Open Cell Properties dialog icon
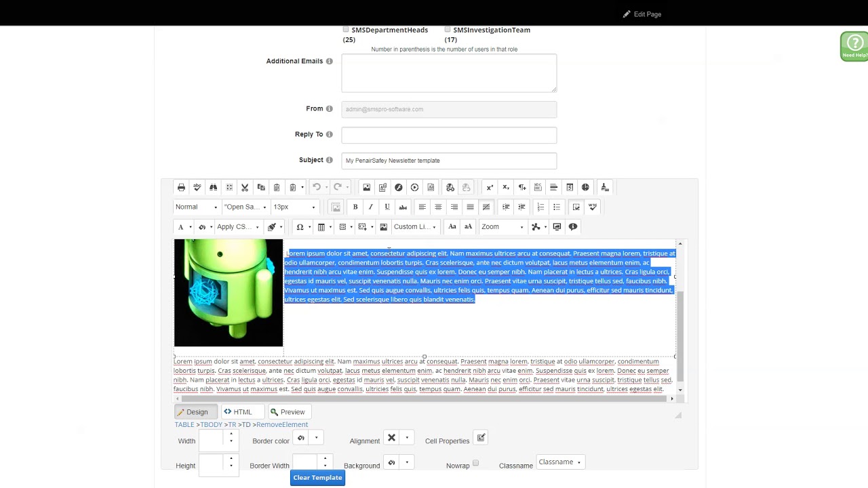Image resolution: width=868 pixels, height=488 pixels. pyautogui.click(x=481, y=438)
